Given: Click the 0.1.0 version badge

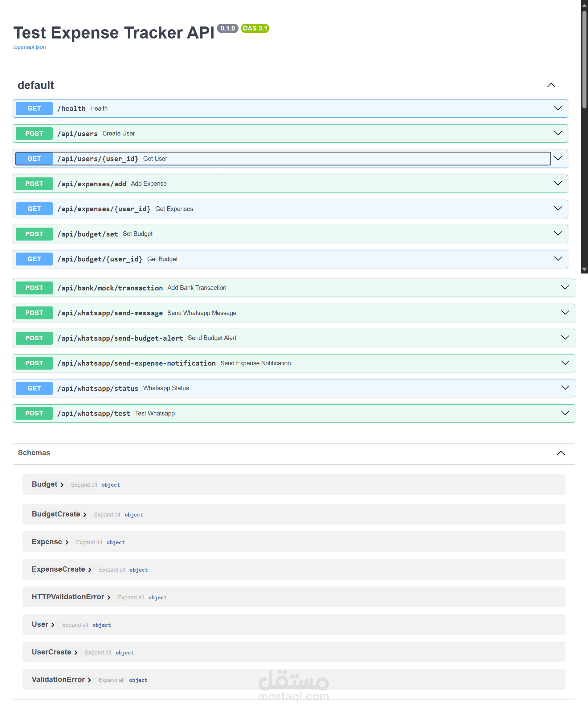Looking at the screenshot, I should (227, 28).
